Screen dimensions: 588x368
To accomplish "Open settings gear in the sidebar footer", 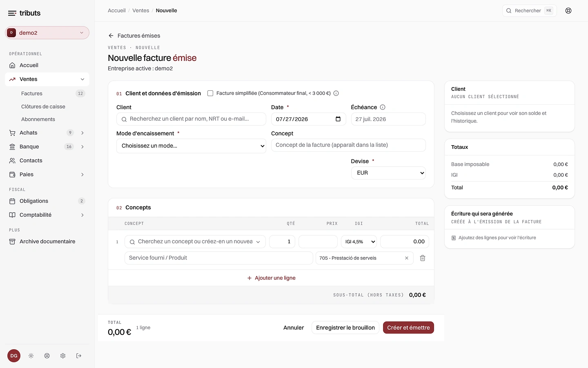I will [63, 356].
